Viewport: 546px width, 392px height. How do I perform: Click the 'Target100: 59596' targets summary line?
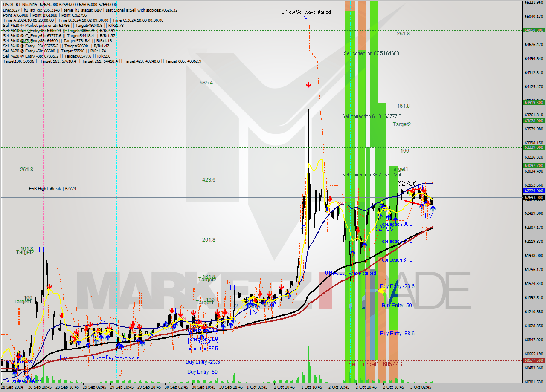point(102,61)
